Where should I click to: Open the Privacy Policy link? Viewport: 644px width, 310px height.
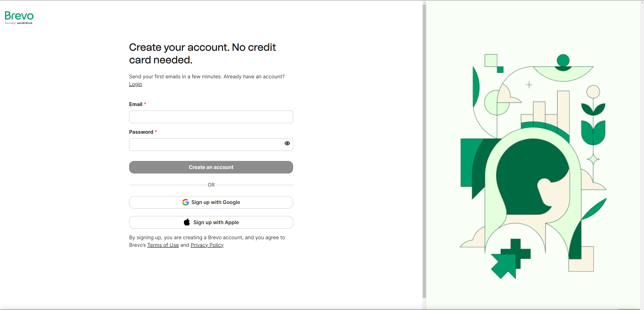click(x=207, y=245)
